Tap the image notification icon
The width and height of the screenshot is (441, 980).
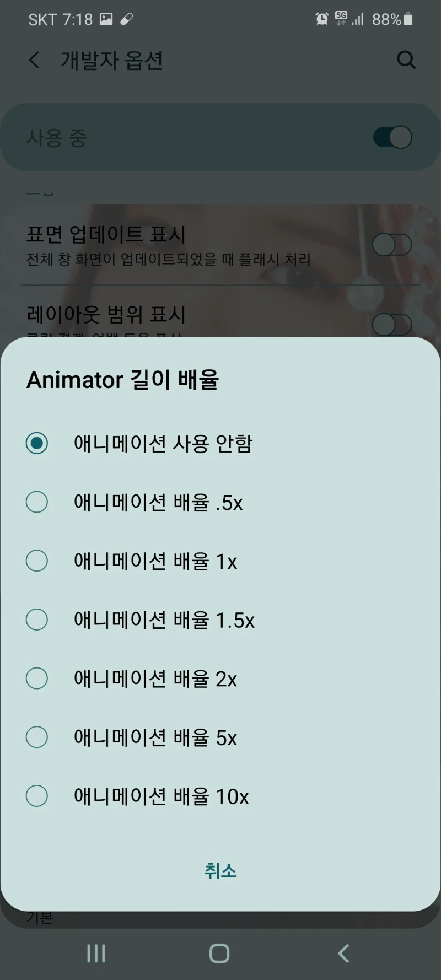click(x=106, y=19)
